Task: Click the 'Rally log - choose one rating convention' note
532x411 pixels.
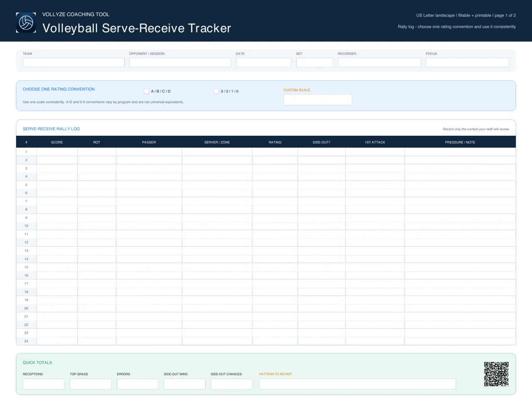Action: pos(457,27)
